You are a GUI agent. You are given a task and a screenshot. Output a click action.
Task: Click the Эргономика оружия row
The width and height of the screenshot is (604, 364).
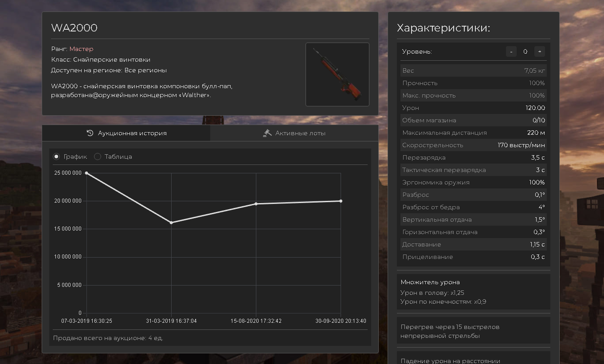474,182
